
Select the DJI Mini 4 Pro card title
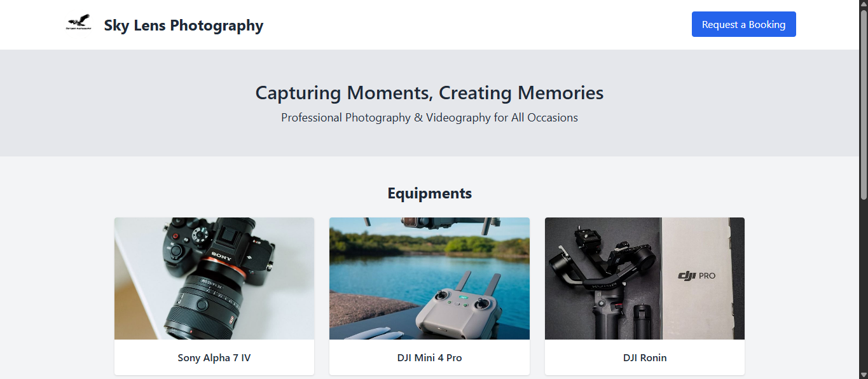pyautogui.click(x=429, y=358)
